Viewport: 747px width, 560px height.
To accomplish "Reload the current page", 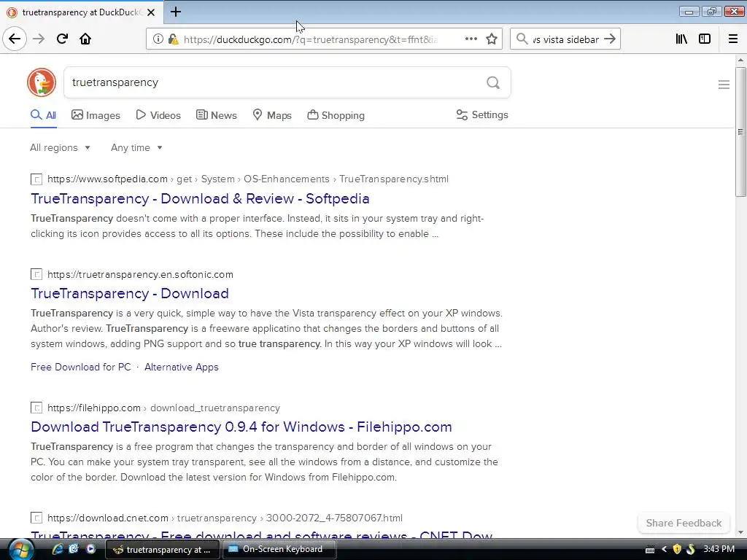I will [62, 39].
